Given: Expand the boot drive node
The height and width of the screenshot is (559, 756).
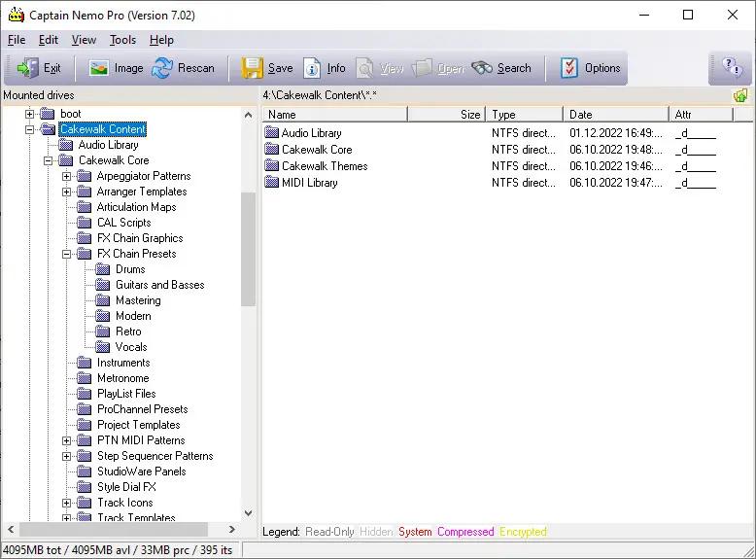Looking at the screenshot, I should click(30, 114).
